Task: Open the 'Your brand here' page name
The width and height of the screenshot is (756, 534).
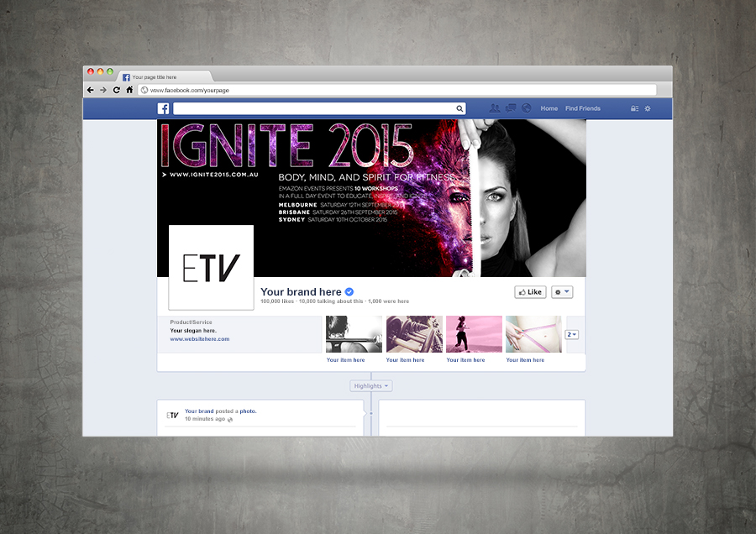Action: (x=301, y=291)
